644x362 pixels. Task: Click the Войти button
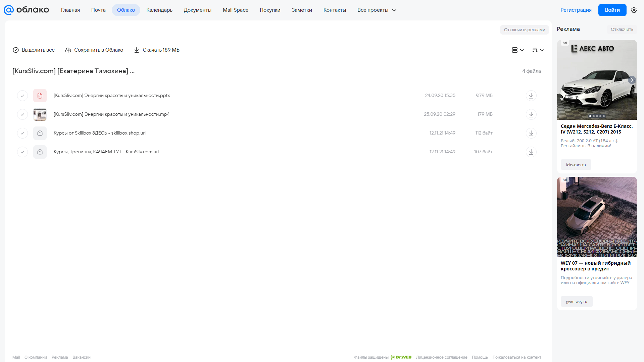point(612,10)
